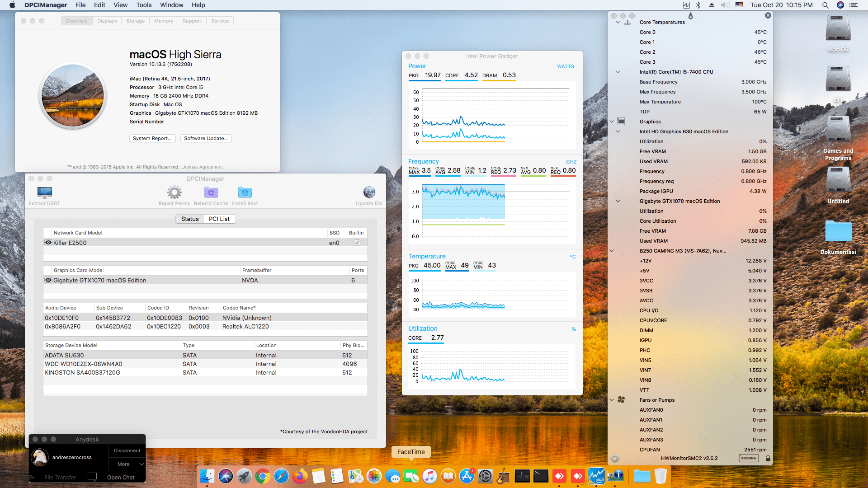Open the Dokumentasi folder on desktop
The height and width of the screenshot is (488, 868).
[838, 238]
